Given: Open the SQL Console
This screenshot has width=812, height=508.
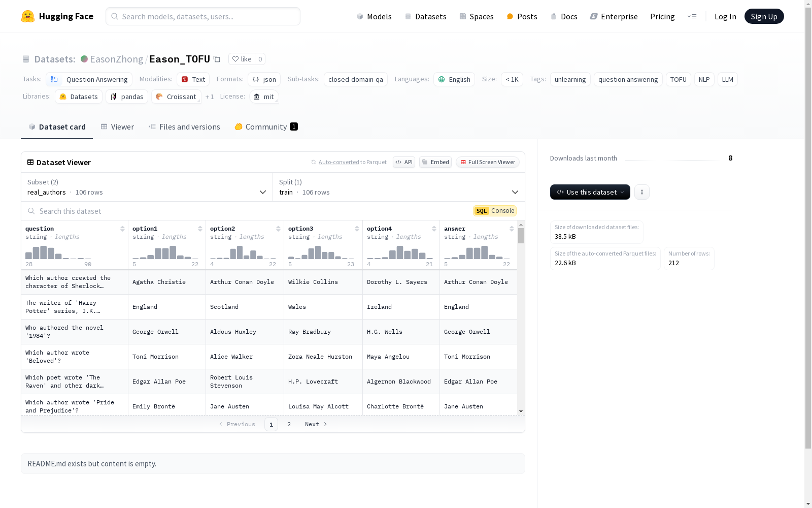Looking at the screenshot, I should (495, 211).
